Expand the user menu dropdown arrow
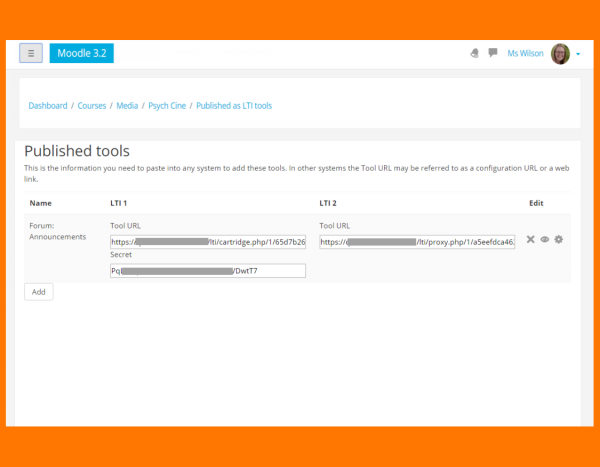Viewport: 600px width, 467px height. click(578, 55)
